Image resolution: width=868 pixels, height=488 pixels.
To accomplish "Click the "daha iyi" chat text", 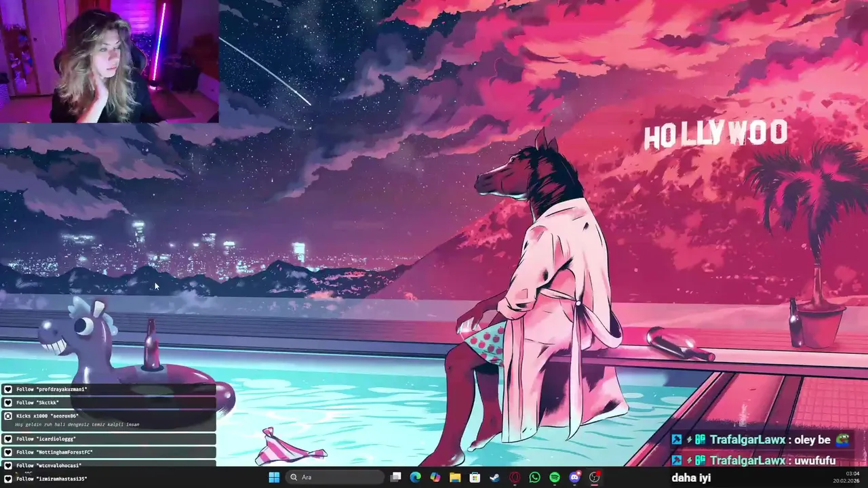I will [691, 478].
